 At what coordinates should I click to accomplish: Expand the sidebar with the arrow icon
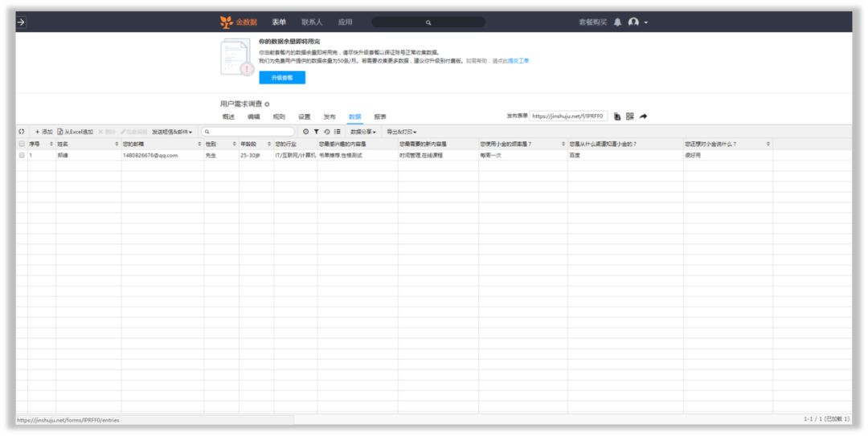[x=21, y=22]
